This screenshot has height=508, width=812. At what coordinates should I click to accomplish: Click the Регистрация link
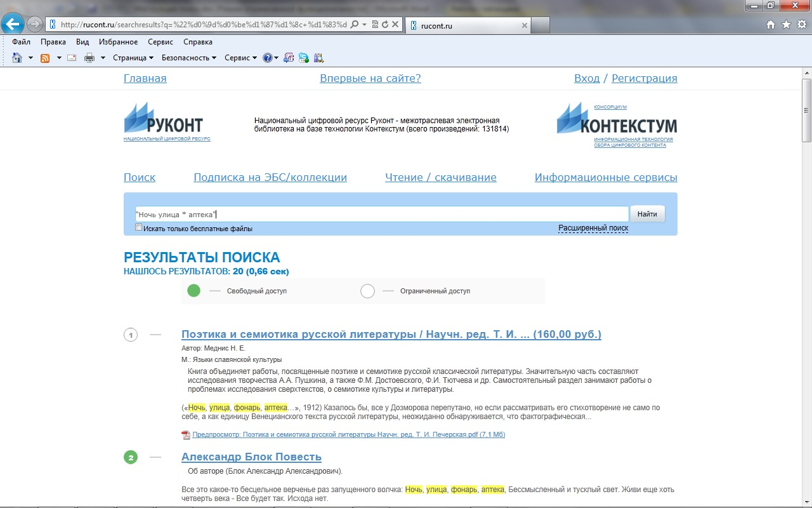coord(645,78)
